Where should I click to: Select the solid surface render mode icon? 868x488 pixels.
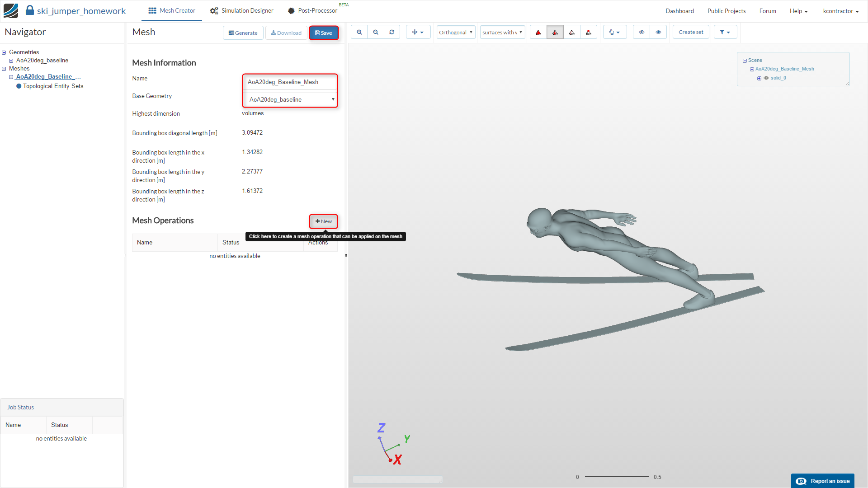(x=538, y=32)
